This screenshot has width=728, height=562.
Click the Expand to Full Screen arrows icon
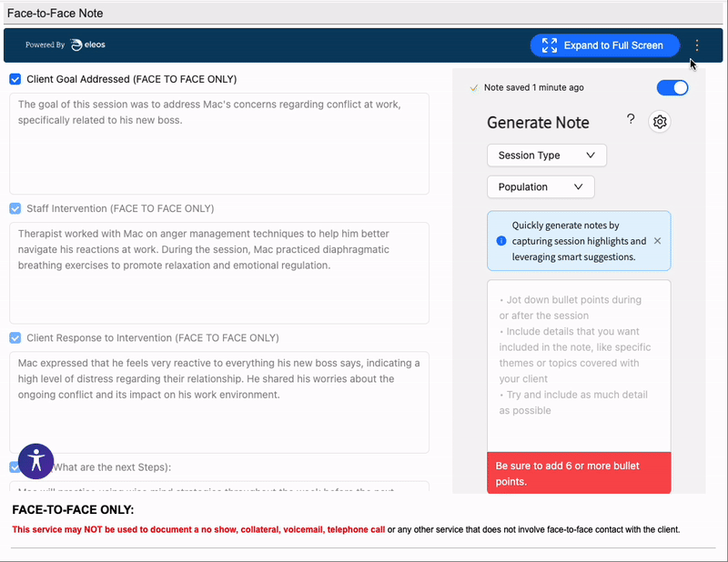tap(550, 45)
